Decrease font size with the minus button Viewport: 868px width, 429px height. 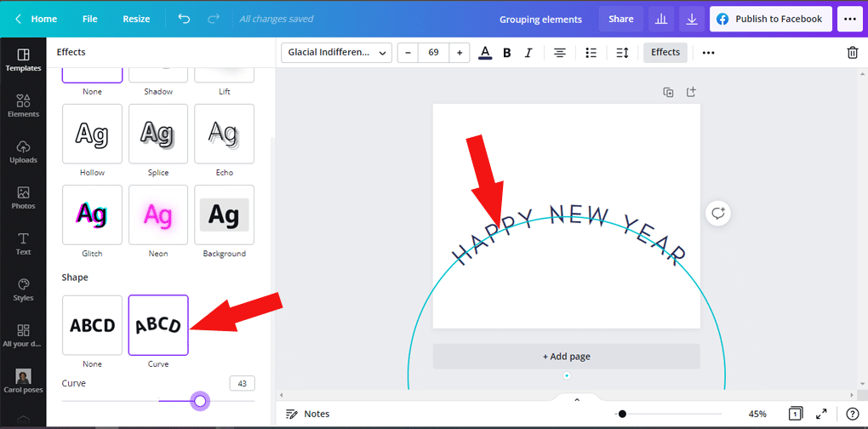tap(408, 53)
